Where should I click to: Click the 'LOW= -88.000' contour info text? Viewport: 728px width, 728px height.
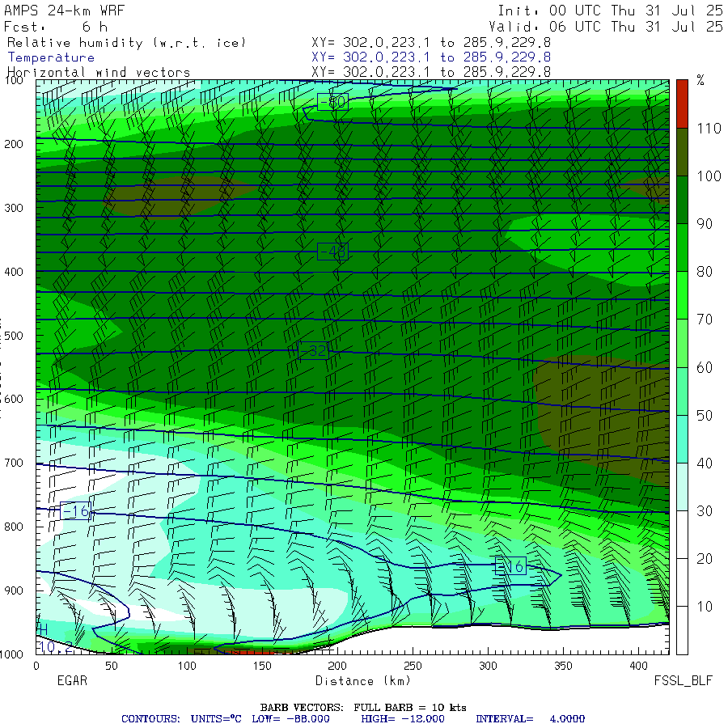(290, 719)
